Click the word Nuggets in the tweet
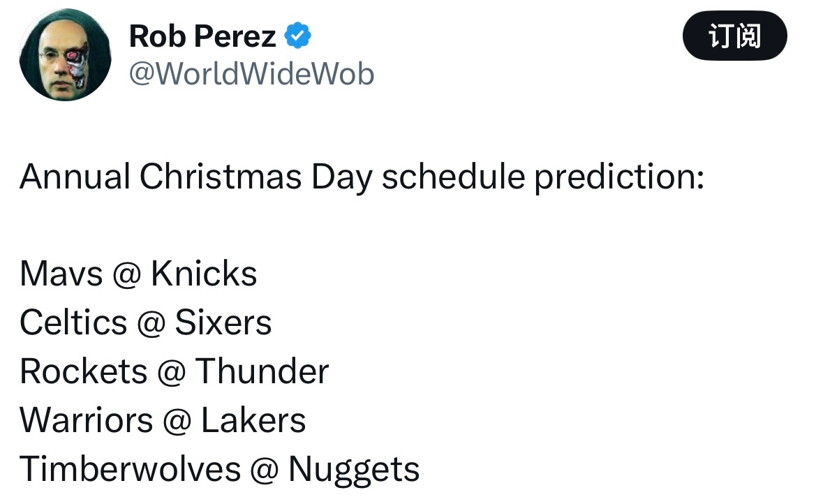The height and width of the screenshot is (504, 823). point(354,470)
